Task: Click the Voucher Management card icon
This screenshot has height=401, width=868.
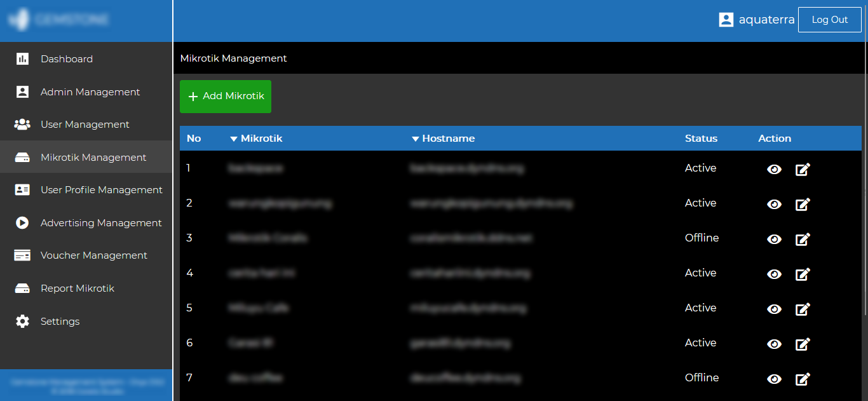Action: (x=22, y=255)
